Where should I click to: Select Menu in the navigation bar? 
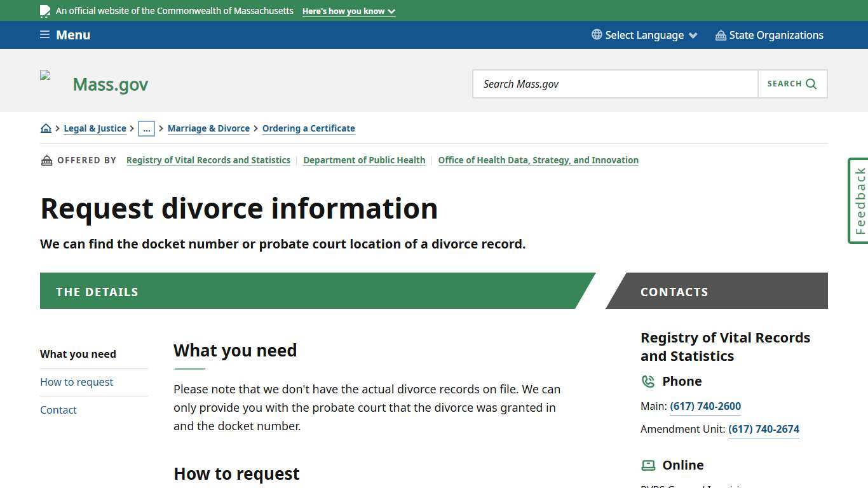[x=73, y=34]
